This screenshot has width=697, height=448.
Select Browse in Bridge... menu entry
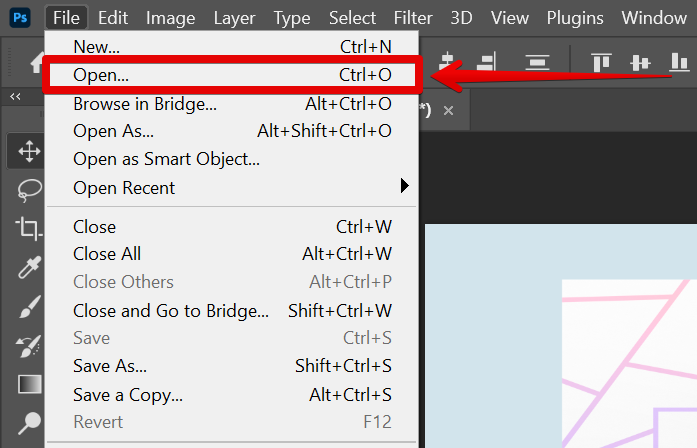(x=145, y=103)
